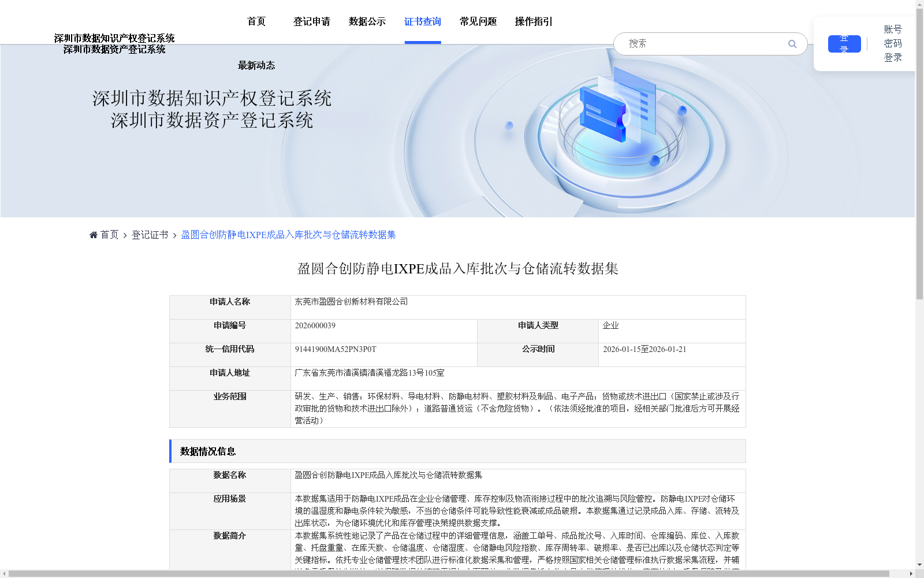Click applicant name 东莞市盈圆合创新材料有限公司
The height and width of the screenshot is (578, 924).
pyautogui.click(x=352, y=302)
